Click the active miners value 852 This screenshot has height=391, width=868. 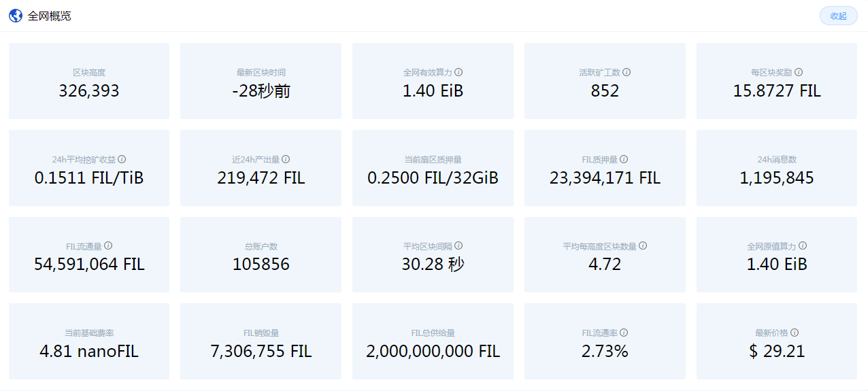pos(605,90)
